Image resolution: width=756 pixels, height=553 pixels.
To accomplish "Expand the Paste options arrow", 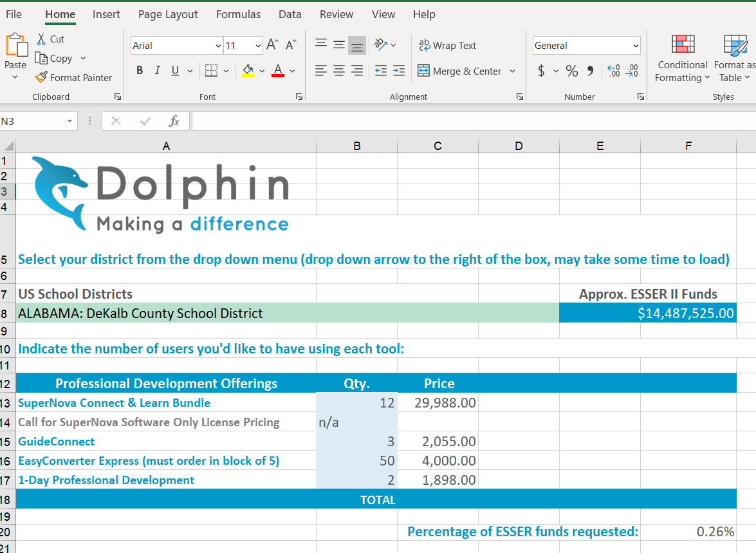I will [15, 77].
